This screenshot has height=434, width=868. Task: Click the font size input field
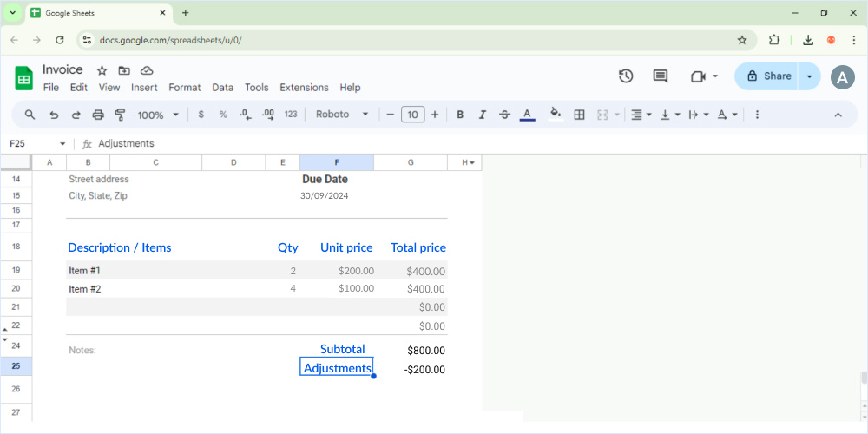point(412,115)
